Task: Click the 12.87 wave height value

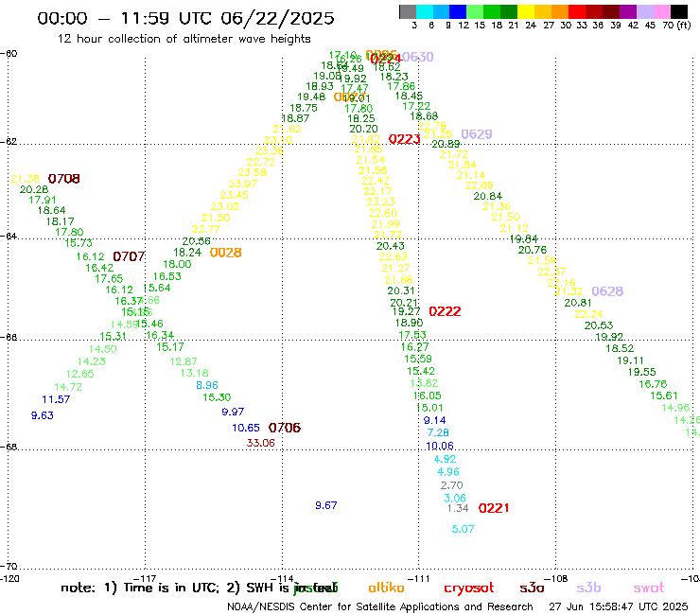Action: tap(183, 361)
